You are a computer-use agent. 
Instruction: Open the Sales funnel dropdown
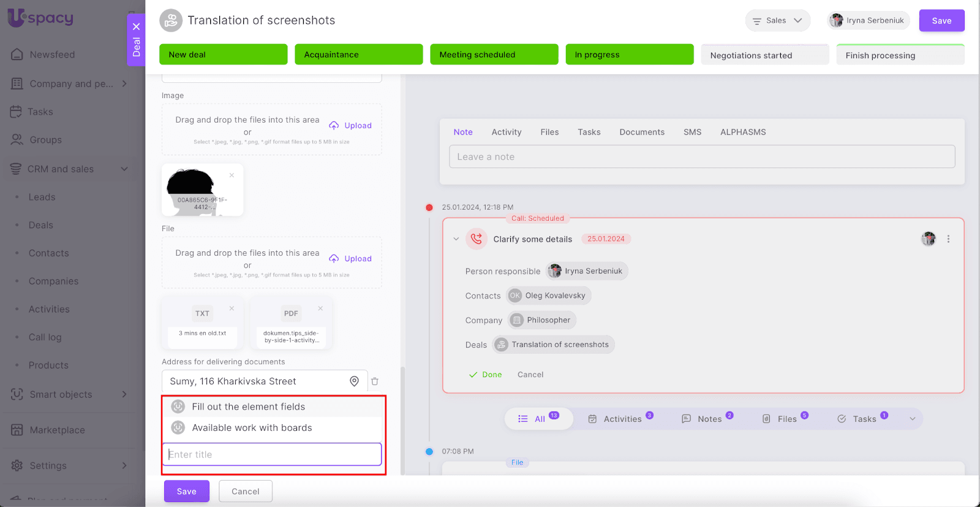click(777, 21)
